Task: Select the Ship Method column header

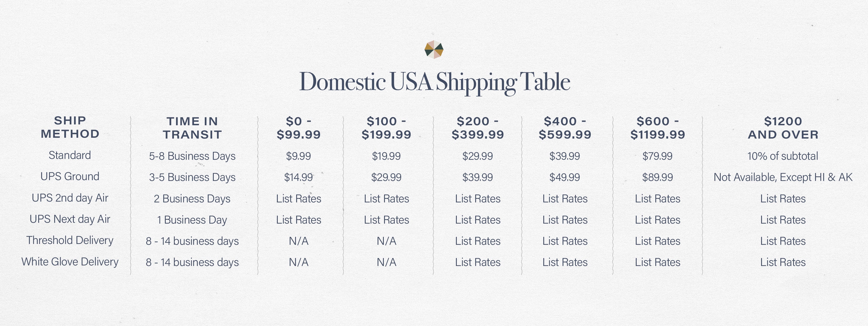Action: (x=70, y=127)
